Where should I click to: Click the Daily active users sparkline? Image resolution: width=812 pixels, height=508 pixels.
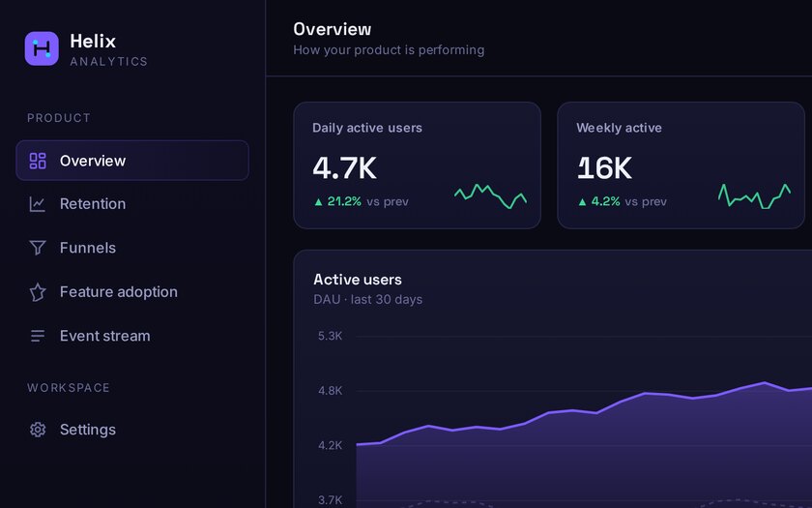490,196
